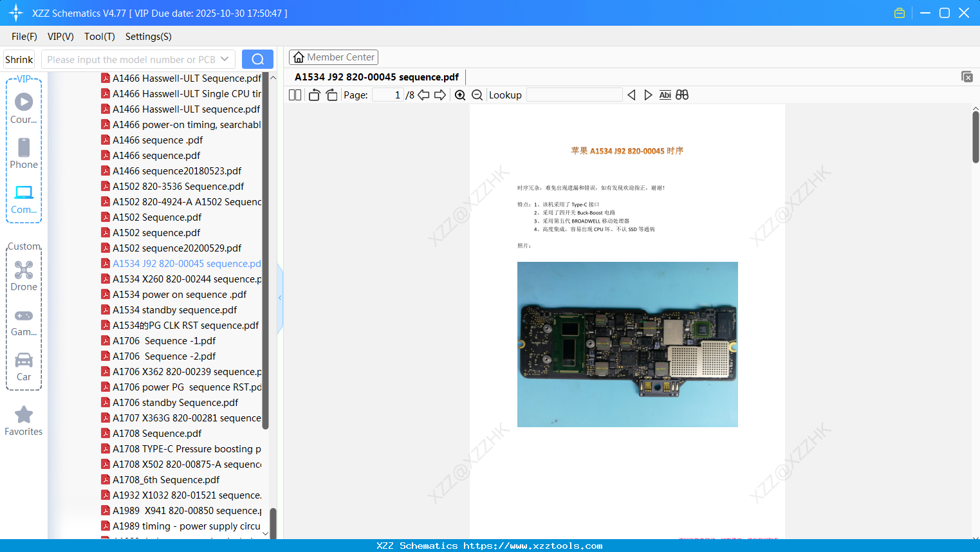Click the home icon in Member Center
Screen dimensions: 980x552
pos(299,57)
